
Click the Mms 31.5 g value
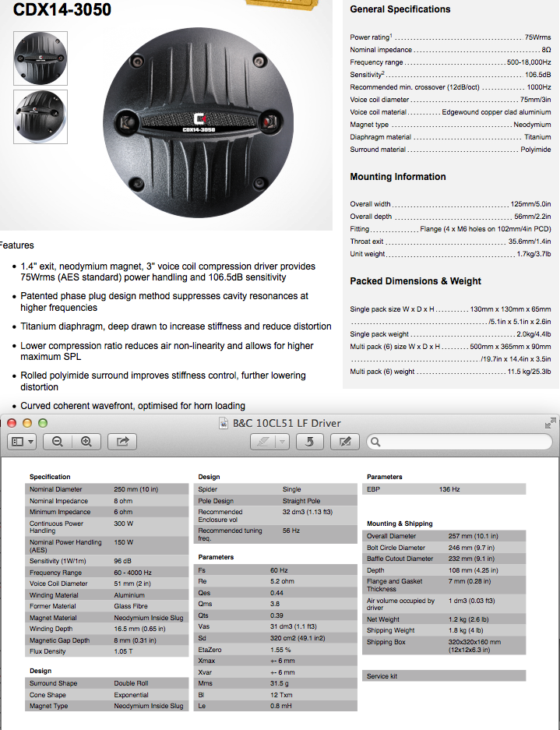(x=280, y=683)
